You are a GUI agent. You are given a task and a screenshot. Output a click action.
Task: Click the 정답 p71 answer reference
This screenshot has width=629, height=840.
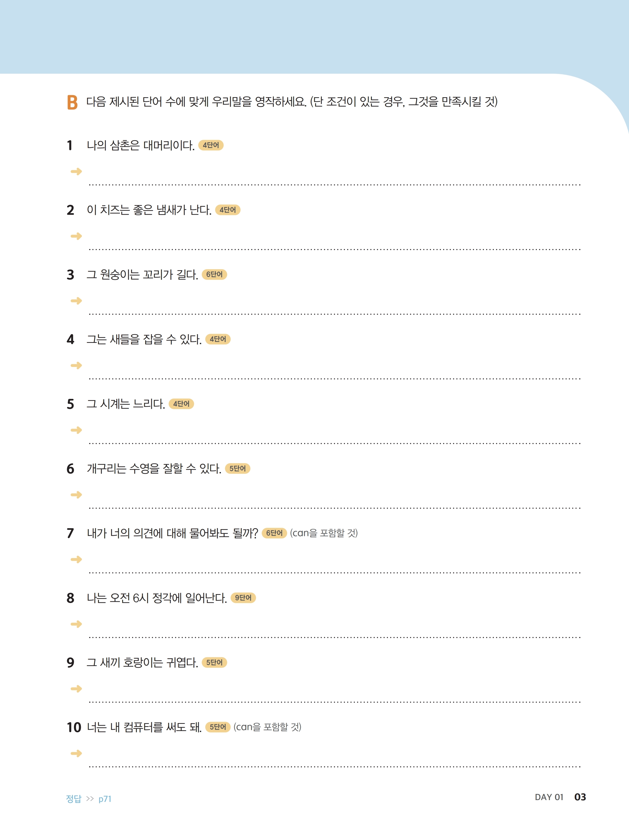point(89,799)
